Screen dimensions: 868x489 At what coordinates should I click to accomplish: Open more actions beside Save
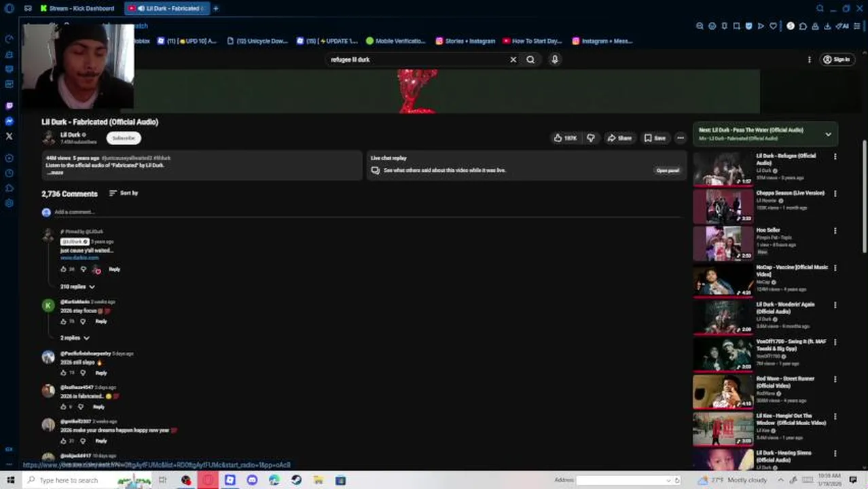click(681, 138)
